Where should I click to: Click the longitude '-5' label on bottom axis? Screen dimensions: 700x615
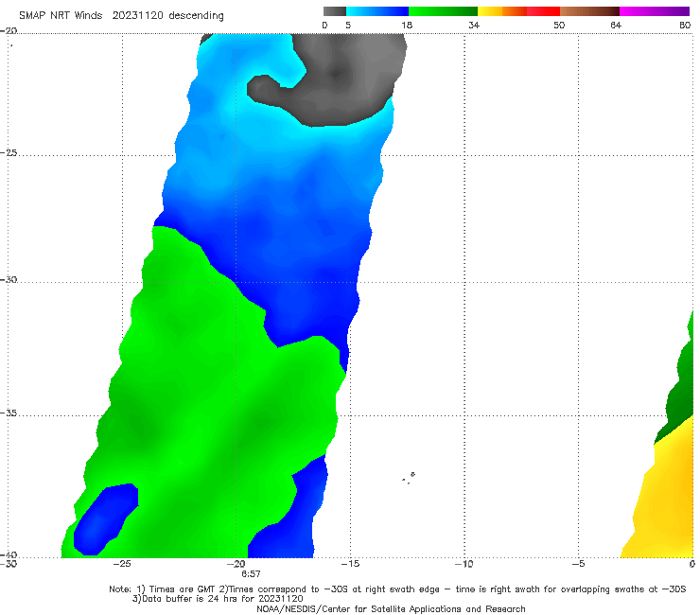point(578,564)
